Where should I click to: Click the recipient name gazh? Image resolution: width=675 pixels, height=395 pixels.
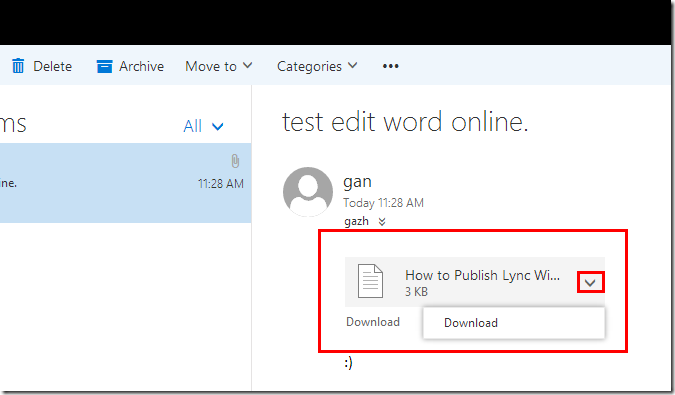(356, 222)
